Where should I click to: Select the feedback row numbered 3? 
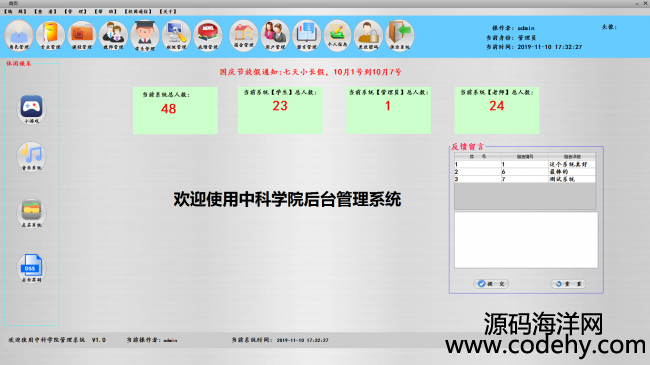[525, 179]
